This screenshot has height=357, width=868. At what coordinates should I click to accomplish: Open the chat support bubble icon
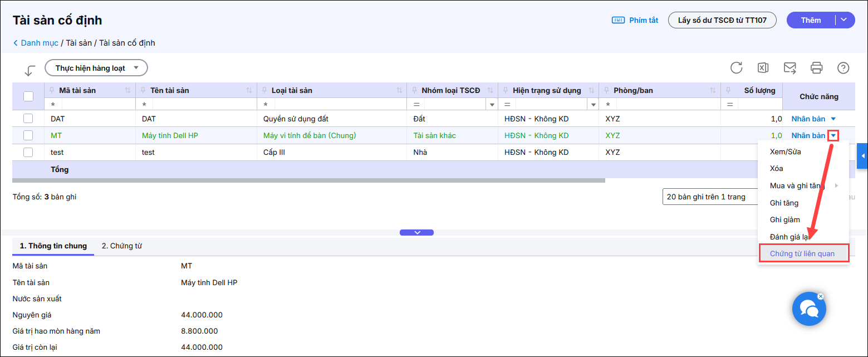pos(808,309)
